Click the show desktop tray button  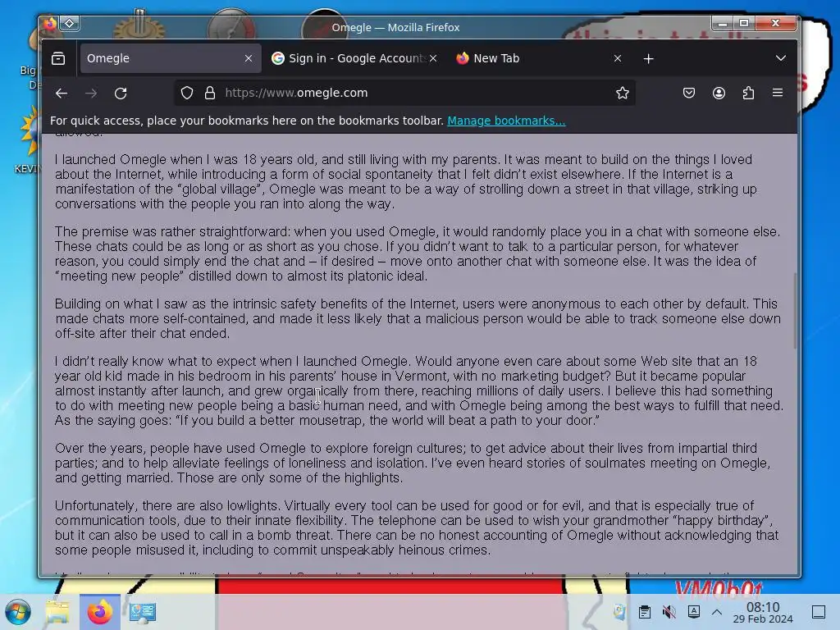(819, 612)
